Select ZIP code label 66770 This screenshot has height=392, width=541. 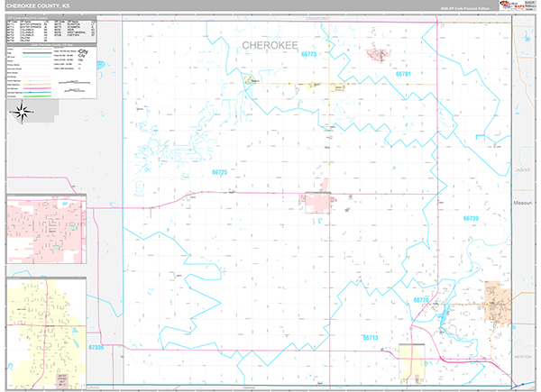point(421,300)
